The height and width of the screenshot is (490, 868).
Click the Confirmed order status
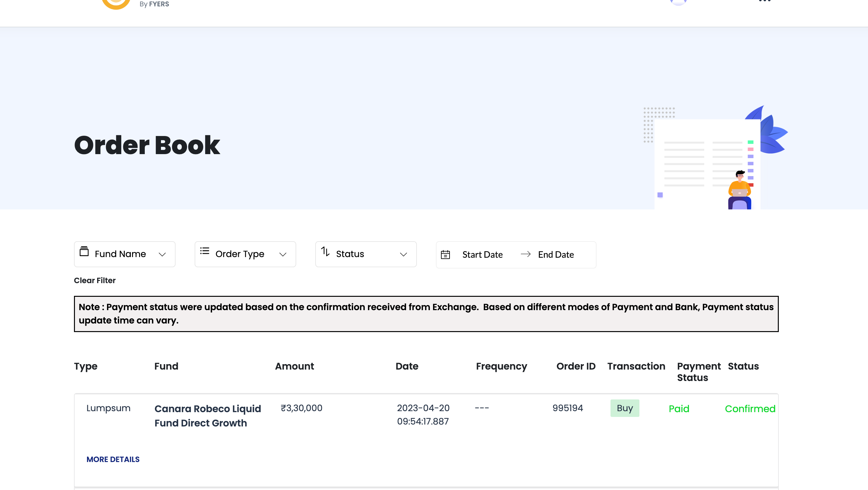[x=750, y=409]
